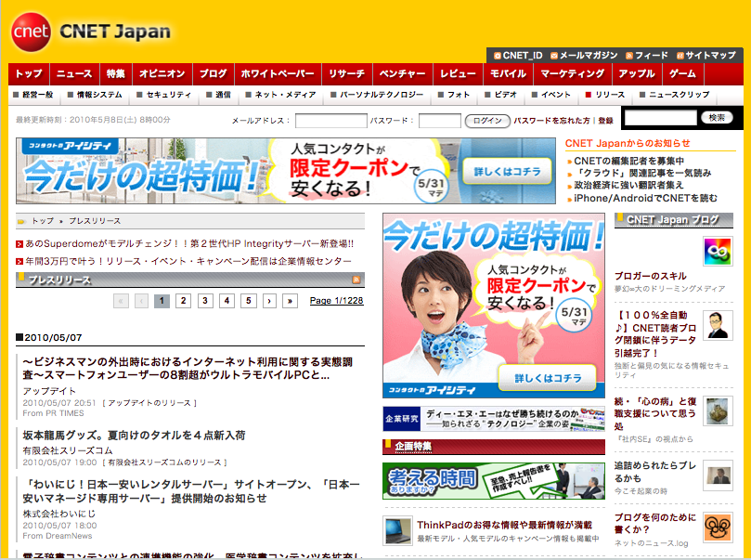The width and height of the screenshot is (751, 560).
Task: Open the ブロガーのスキル blog thumbnail
Action: point(718,252)
